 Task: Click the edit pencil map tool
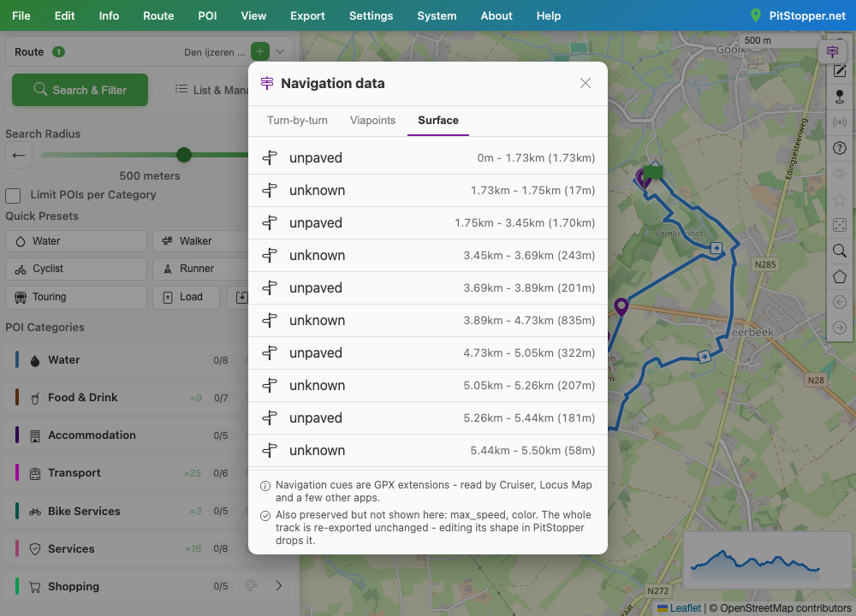point(840,72)
